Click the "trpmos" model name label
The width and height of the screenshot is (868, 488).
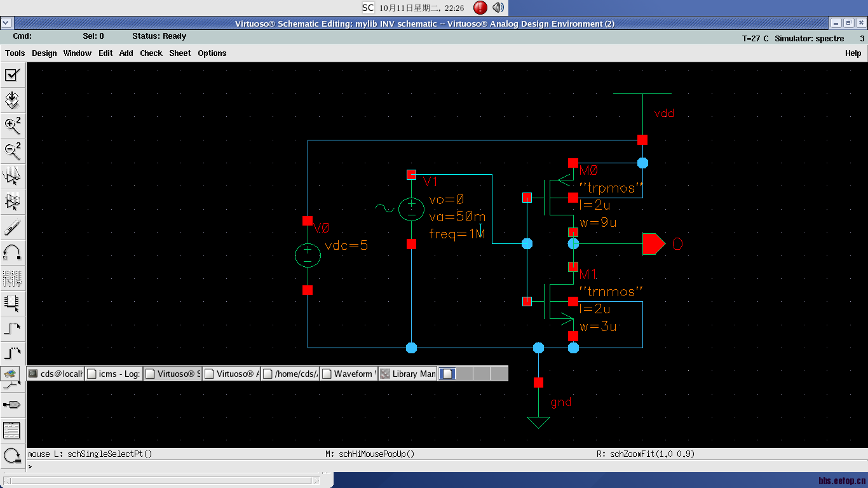(611, 188)
